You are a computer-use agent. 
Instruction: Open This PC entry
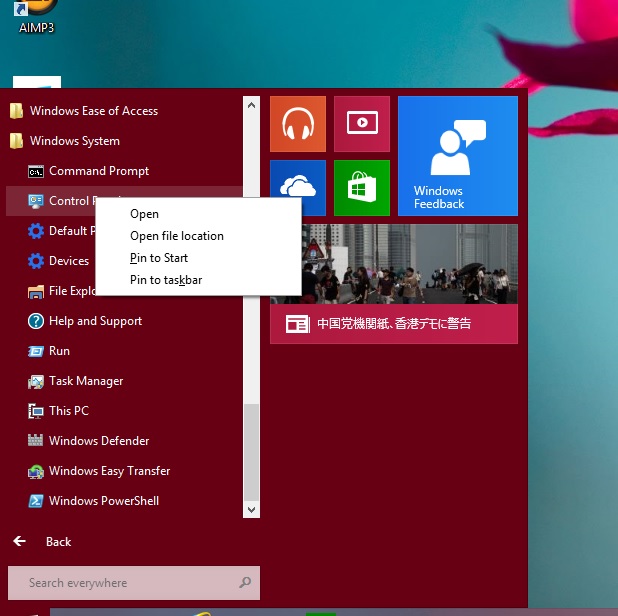pyautogui.click(x=124, y=411)
